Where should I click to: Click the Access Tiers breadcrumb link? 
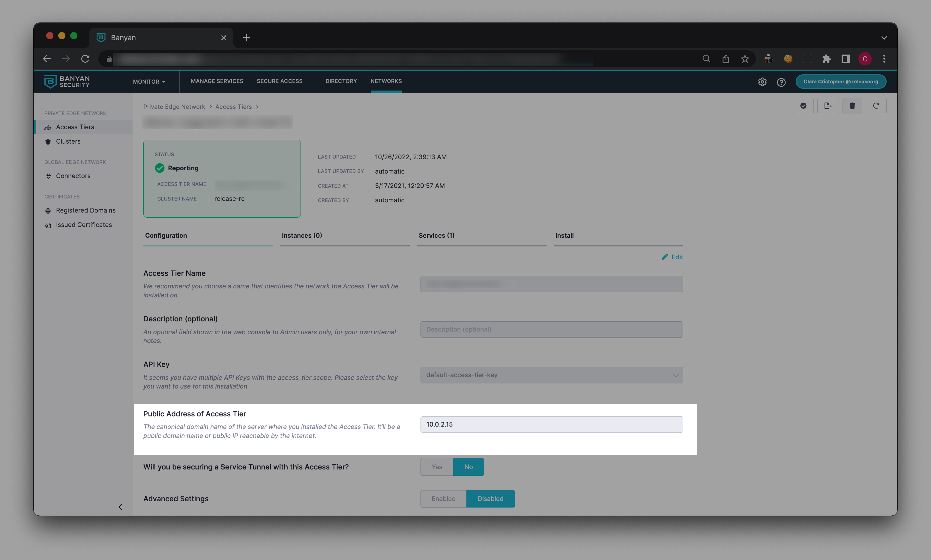233,107
